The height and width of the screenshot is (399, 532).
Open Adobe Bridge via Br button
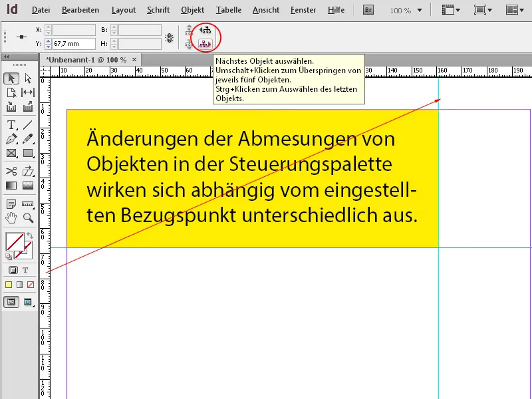tap(368, 10)
